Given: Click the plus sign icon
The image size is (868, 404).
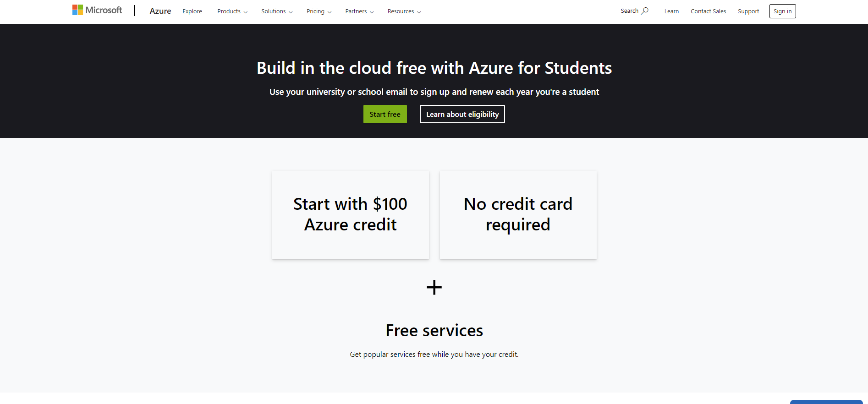Looking at the screenshot, I should pyautogui.click(x=434, y=288).
